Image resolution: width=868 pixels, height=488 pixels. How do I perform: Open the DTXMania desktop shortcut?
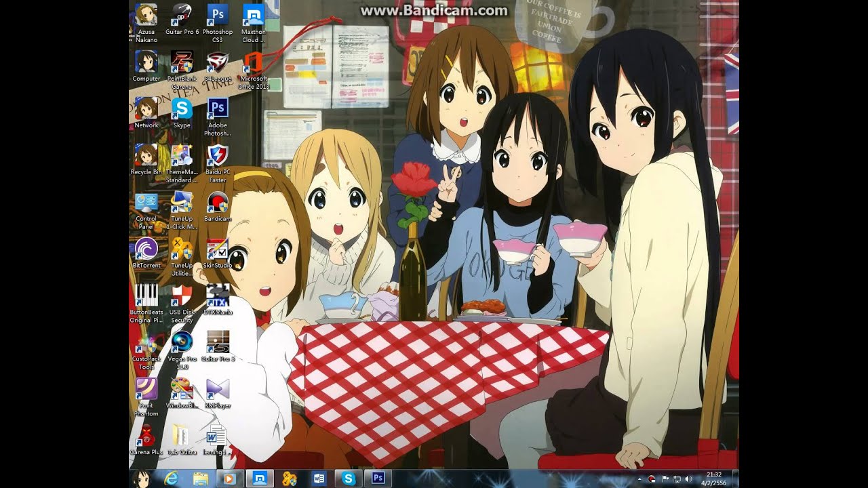point(218,300)
